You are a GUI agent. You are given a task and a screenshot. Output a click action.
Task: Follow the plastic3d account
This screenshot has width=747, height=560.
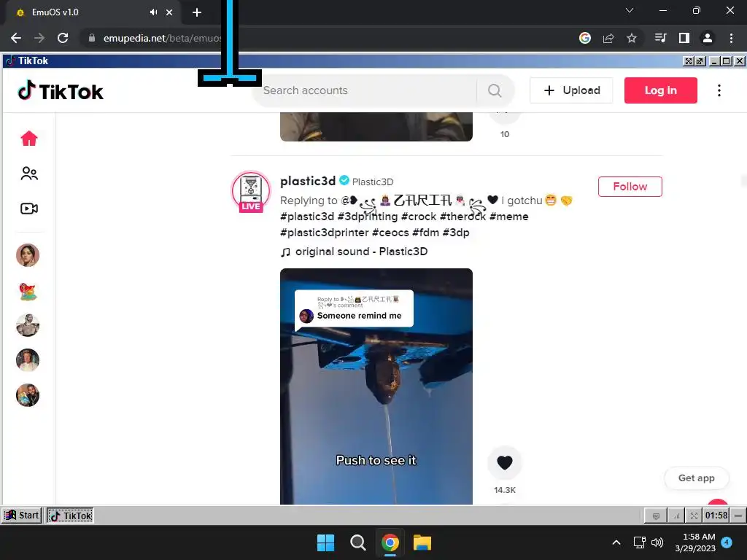click(x=630, y=187)
